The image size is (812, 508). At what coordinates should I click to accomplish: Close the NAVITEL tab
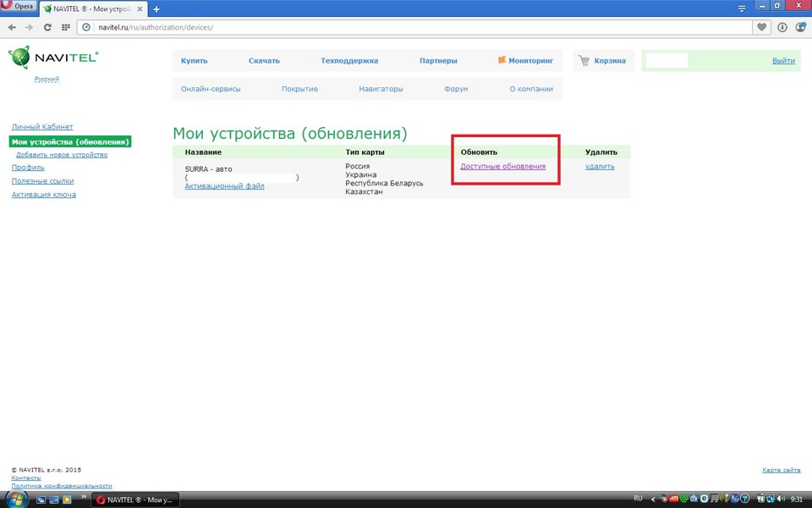coord(140,8)
